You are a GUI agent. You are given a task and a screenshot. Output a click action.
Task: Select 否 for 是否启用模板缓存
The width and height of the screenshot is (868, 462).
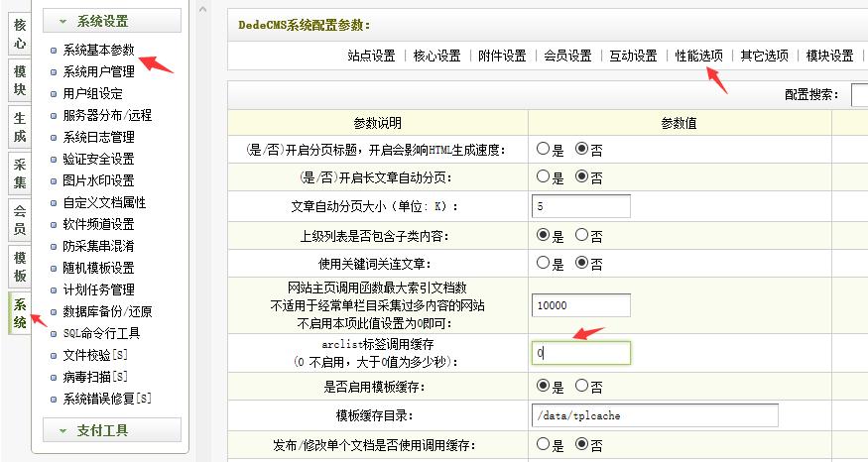click(x=581, y=386)
